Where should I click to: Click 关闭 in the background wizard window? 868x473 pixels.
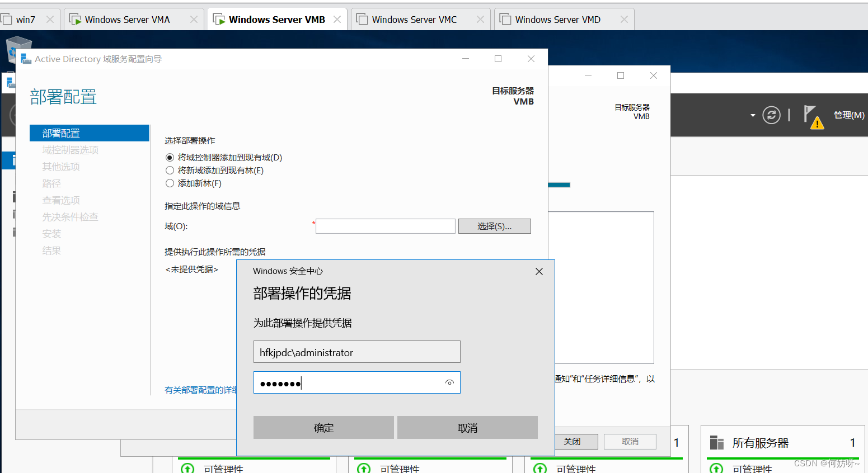pos(576,442)
